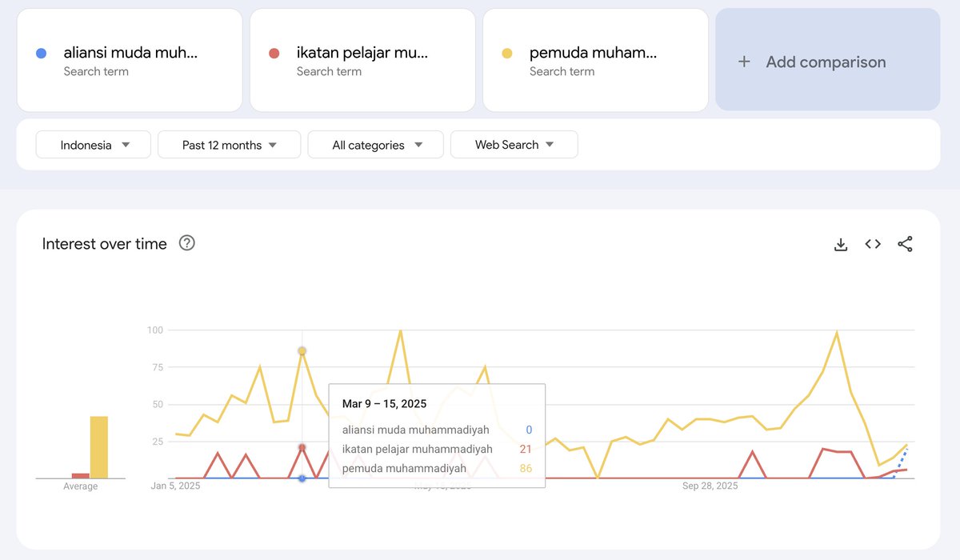Viewport: 960px width, 560px height.
Task: Open the Indonesia region dropdown
Action: (94, 145)
